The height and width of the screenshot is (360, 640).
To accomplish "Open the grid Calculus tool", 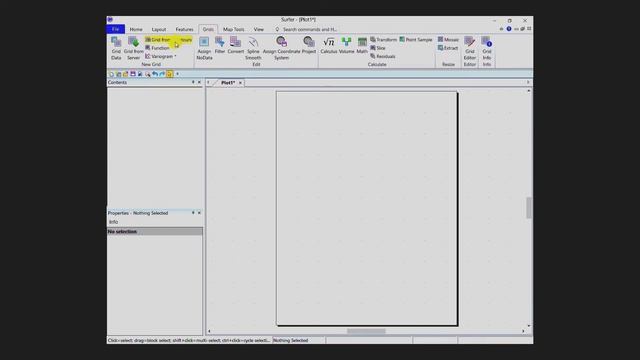I will pos(329,45).
